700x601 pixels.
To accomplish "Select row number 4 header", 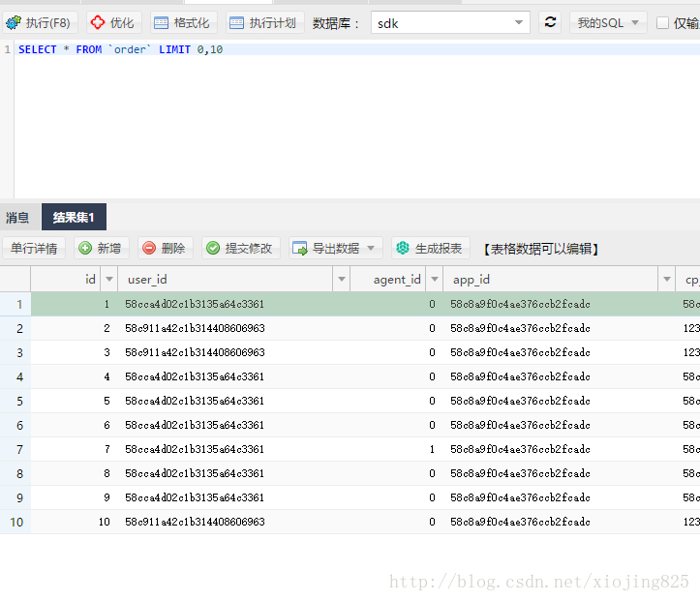I will coord(15,377).
